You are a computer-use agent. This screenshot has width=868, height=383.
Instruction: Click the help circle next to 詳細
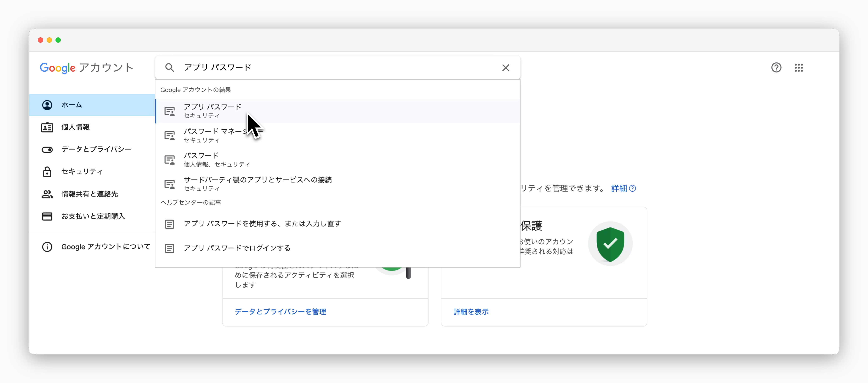click(x=632, y=188)
